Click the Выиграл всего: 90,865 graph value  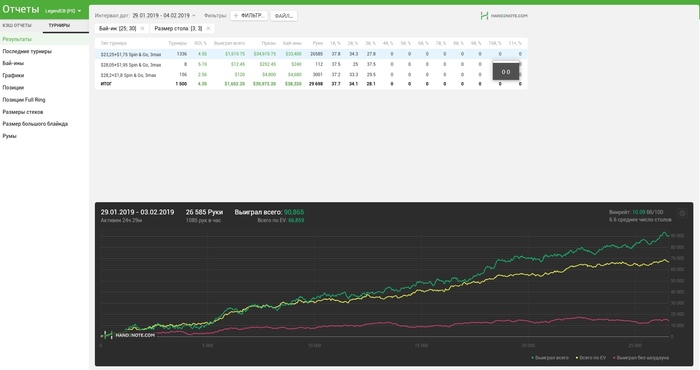point(269,212)
